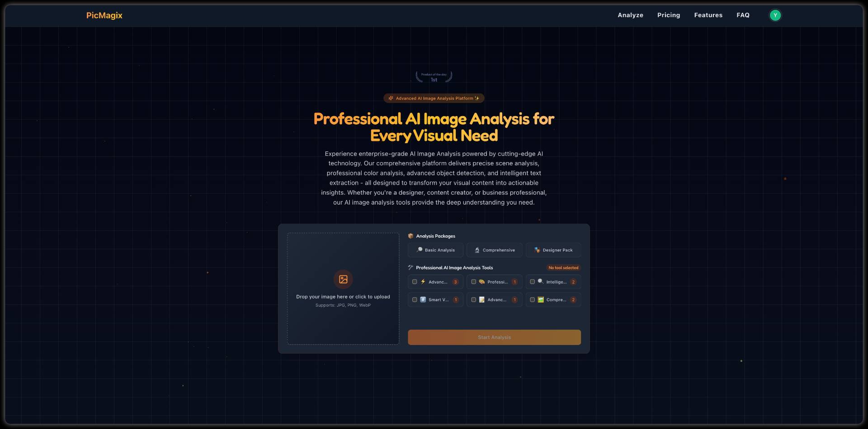
Task: Click the landscape picture Compre... tool icon
Action: pyautogui.click(x=541, y=300)
